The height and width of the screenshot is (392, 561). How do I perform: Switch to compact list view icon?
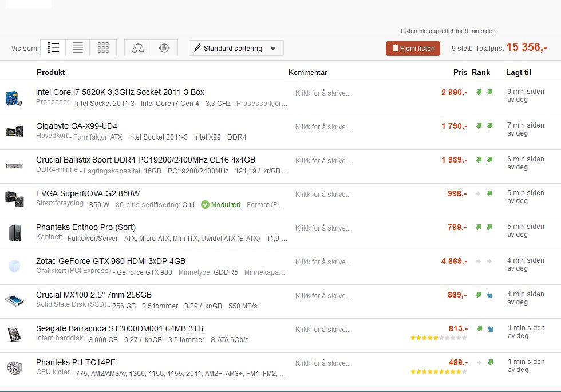click(78, 48)
